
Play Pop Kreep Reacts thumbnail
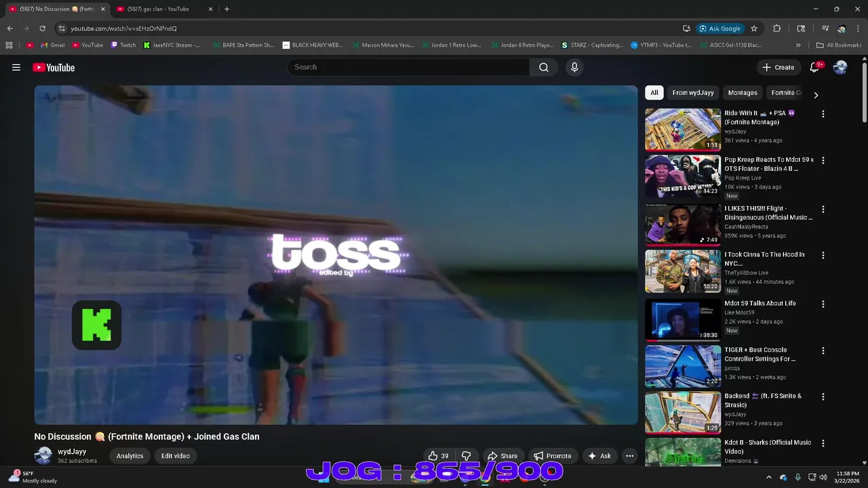(x=682, y=176)
